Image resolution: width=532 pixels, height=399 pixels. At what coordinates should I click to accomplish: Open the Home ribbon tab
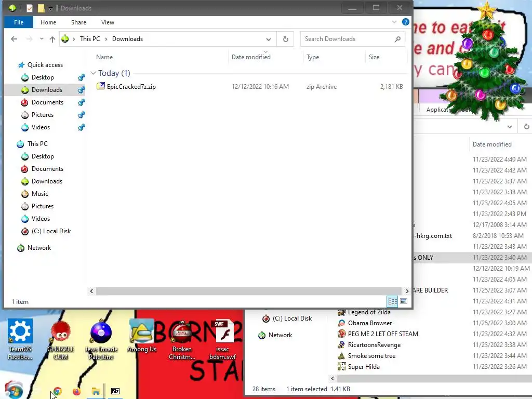coord(48,22)
